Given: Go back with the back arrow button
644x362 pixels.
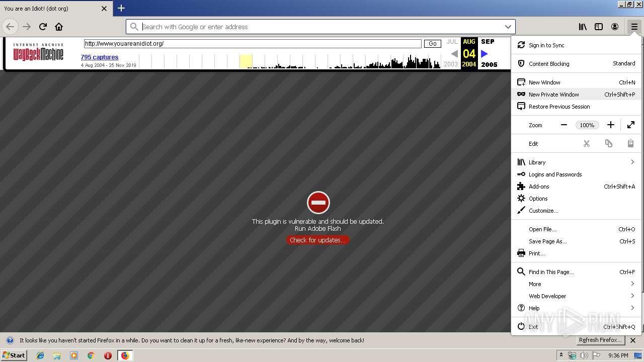Looking at the screenshot, I should coord(10,27).
